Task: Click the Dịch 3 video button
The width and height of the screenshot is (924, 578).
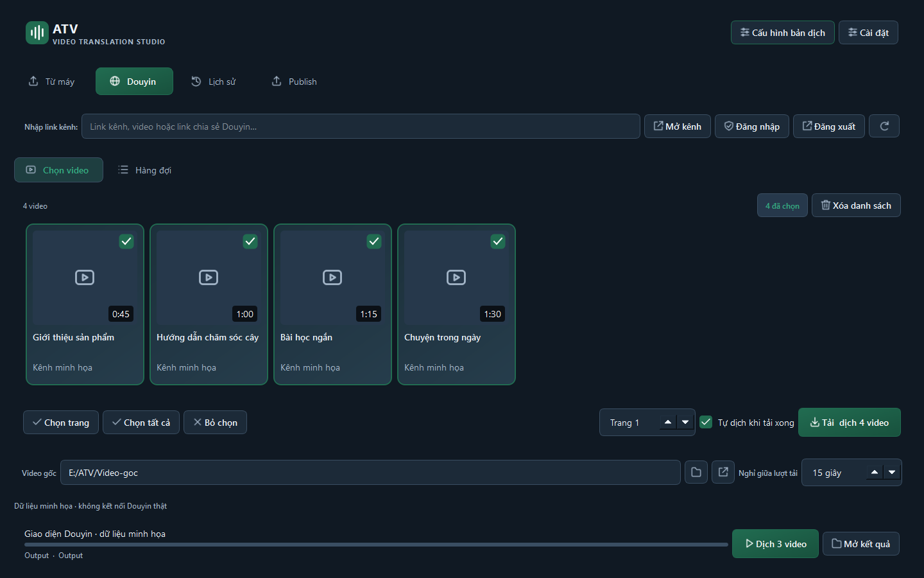Action: pos(775,544)
